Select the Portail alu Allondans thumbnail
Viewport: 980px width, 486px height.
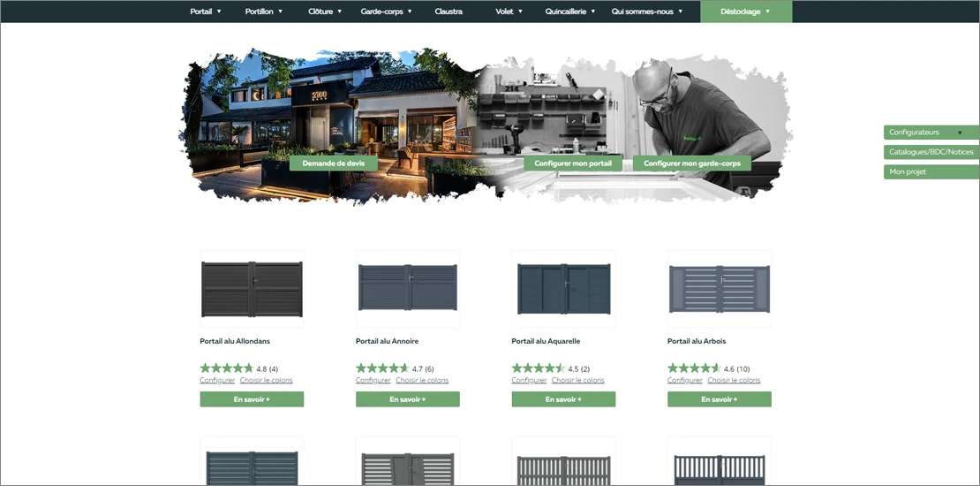[252, 289]
